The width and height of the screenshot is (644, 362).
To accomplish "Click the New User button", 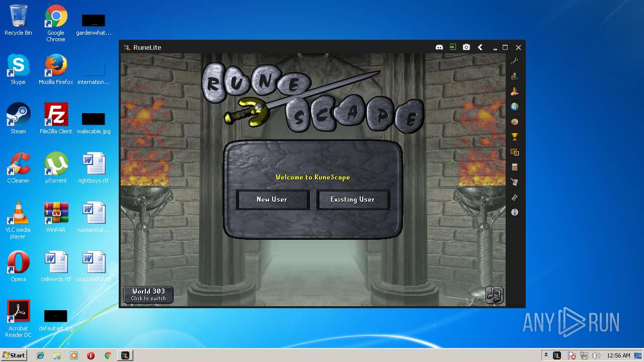I will (x=272, y=200).
